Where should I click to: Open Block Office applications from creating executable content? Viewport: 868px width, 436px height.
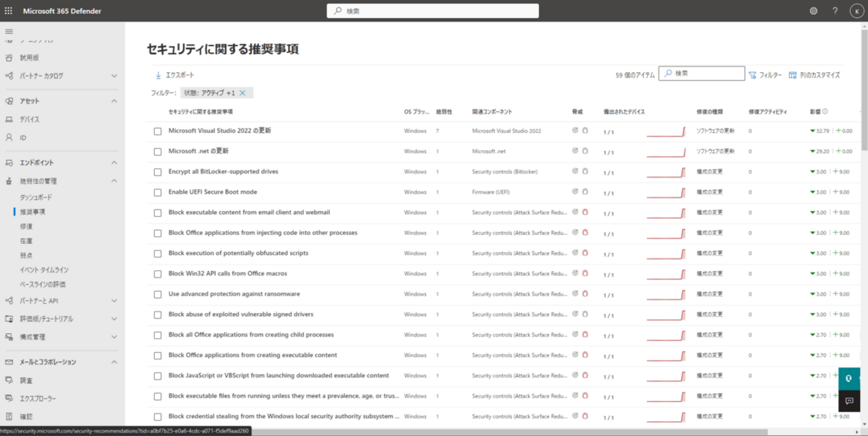point(252,355)
